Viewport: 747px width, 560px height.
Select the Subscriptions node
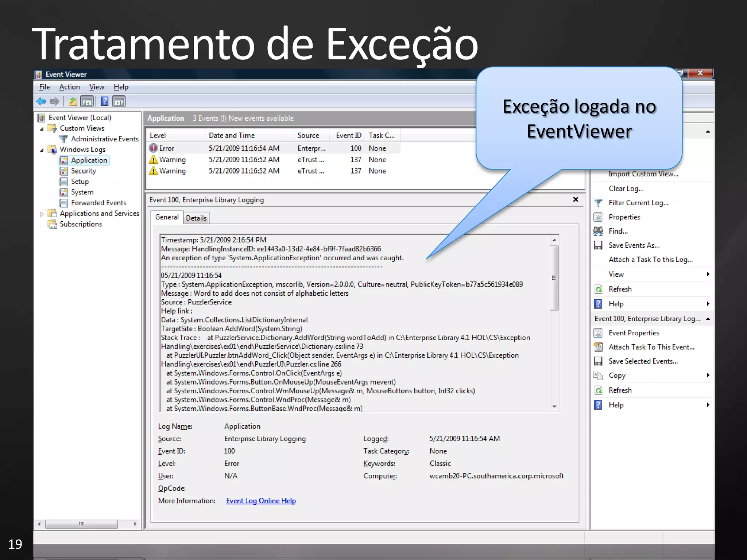(x=81, y=224)
